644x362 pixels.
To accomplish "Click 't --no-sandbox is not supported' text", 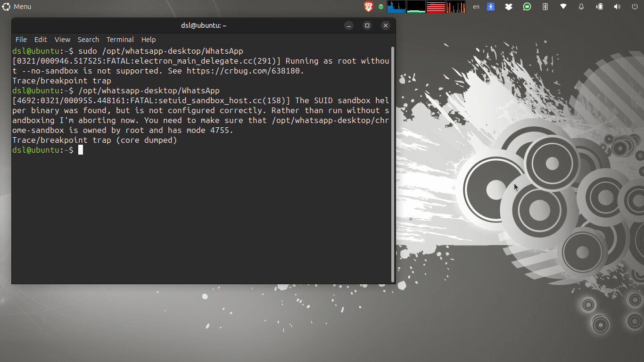I will pos(85,71).
